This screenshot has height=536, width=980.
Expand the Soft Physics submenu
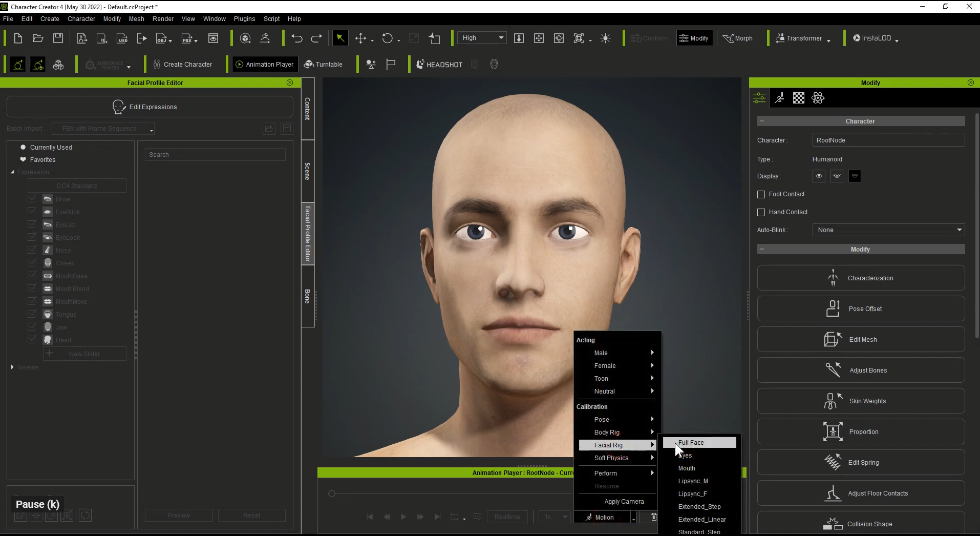[x=617, y=458]
